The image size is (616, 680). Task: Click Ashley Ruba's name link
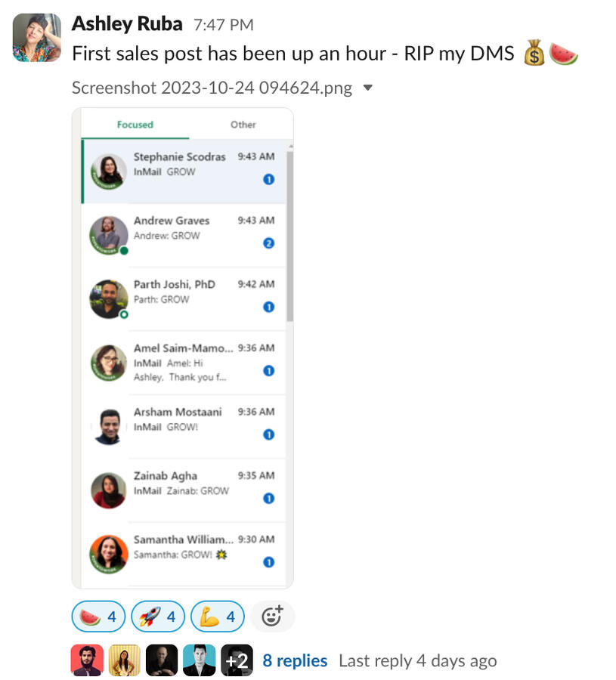(127, 24)
